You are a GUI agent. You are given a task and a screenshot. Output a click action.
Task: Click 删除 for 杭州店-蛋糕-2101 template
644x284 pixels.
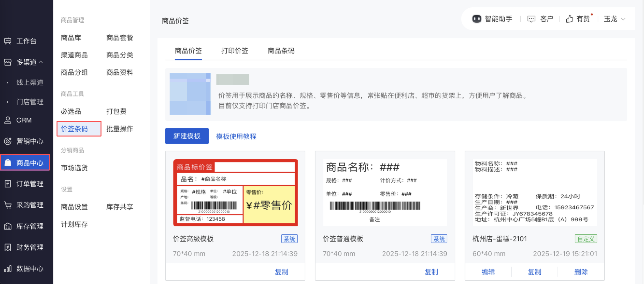tap(581, 272)
